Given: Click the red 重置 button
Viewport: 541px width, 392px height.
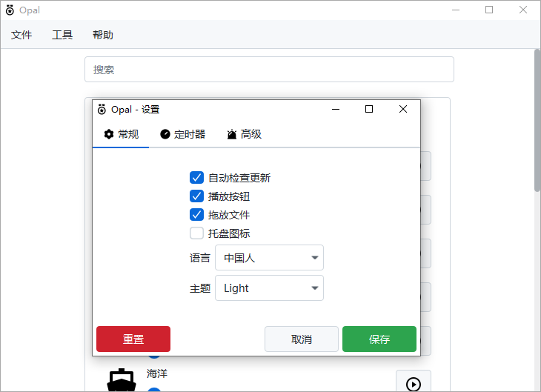Looking at the screenshot, I should [133, 339].
